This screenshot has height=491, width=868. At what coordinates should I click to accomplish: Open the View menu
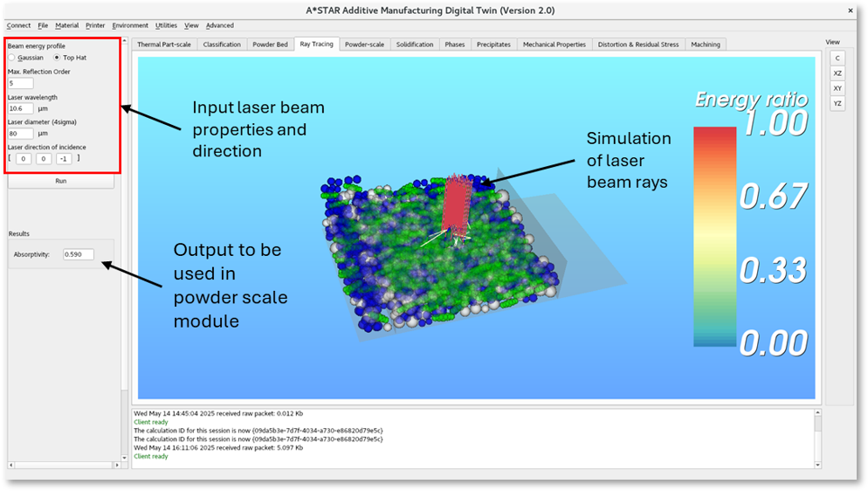point(191,25)
